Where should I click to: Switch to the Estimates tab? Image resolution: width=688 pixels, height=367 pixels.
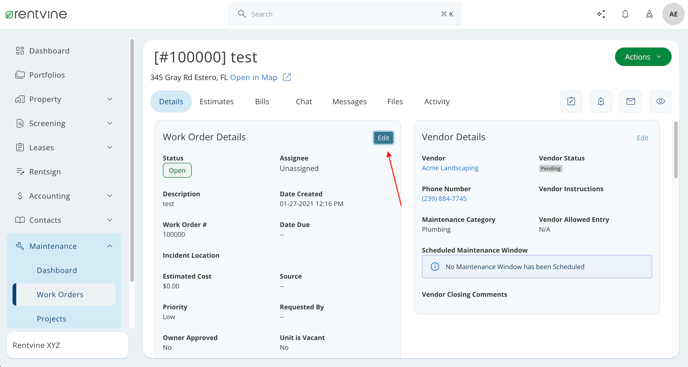tap(216, 101)
